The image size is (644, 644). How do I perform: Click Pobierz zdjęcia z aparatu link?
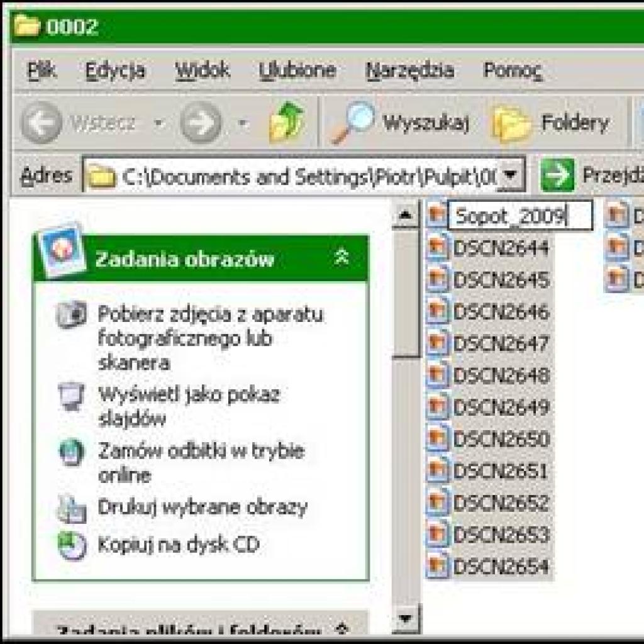(211, 338)
